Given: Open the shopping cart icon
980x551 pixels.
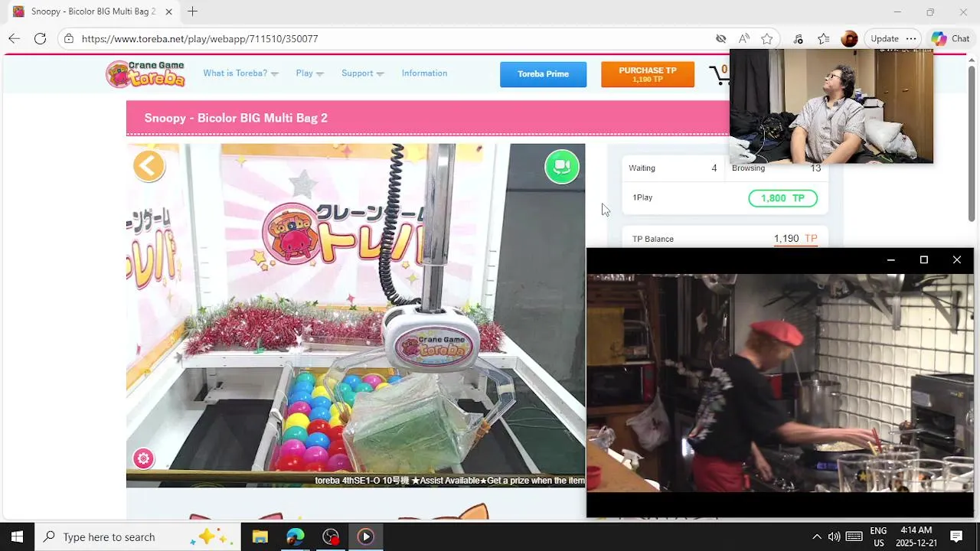Looking at the screenshot, I should point(720,74).
